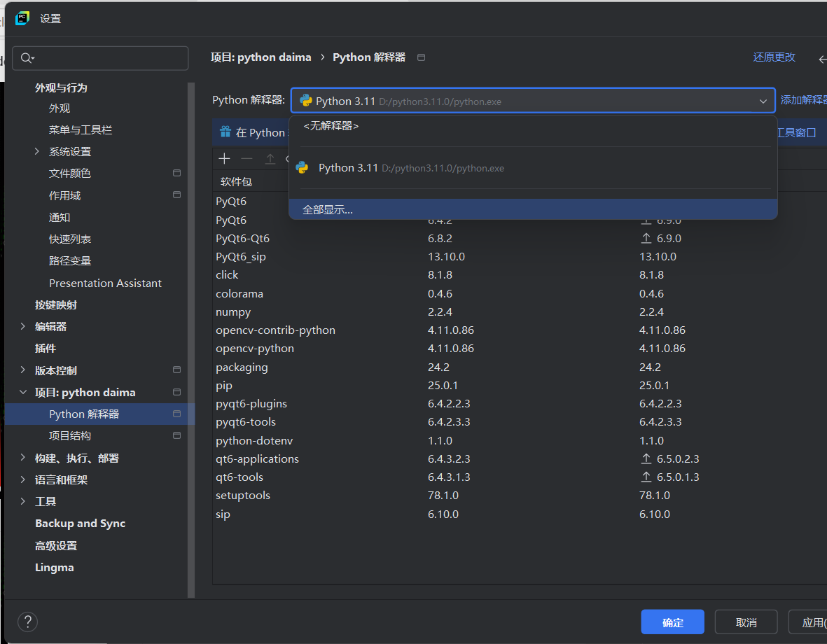Open Backup and Sync settings
Screen dimensions: 827x644
click(80, 523)
